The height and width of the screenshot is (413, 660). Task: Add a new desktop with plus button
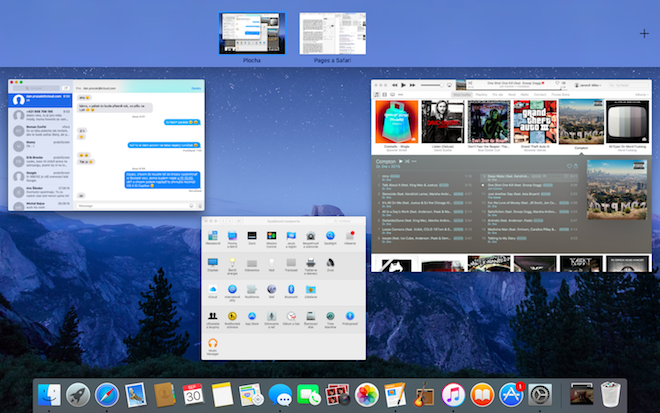[644, 34]
